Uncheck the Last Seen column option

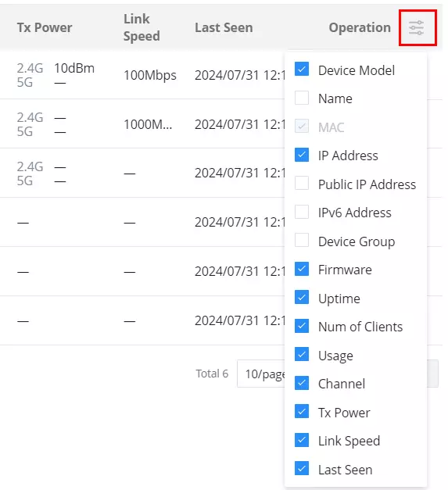[302, 468]
